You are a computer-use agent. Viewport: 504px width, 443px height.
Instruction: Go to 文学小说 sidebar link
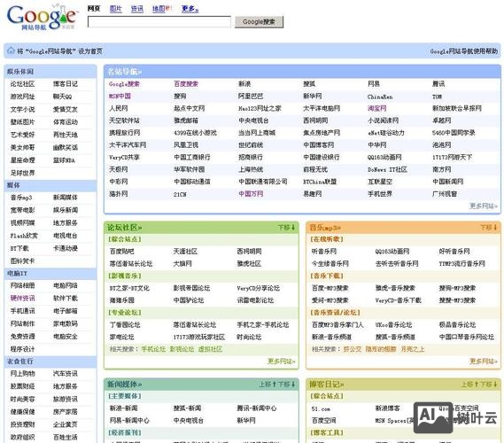[x=22, y=109]
